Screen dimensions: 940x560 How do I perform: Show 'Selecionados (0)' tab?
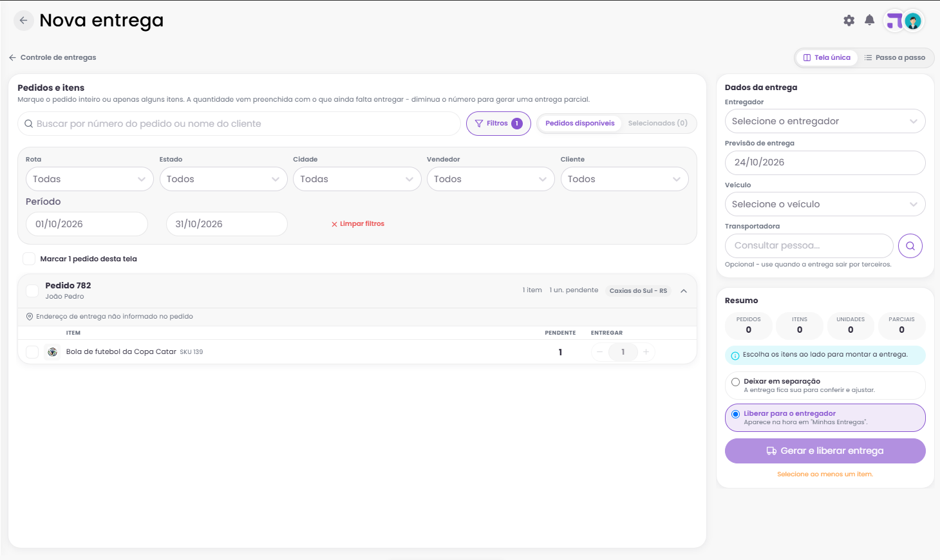(x=658, y=124)
